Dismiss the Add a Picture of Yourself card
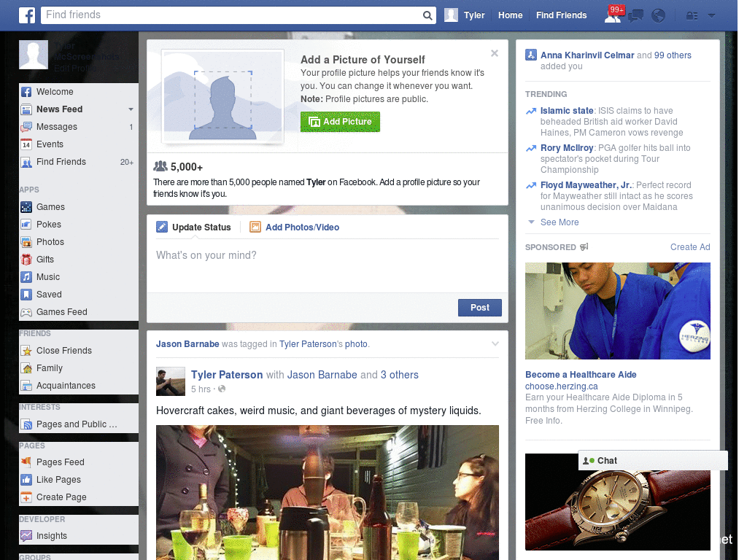Image resolution: width=747 pixels, height=560 pixels. 495,53
